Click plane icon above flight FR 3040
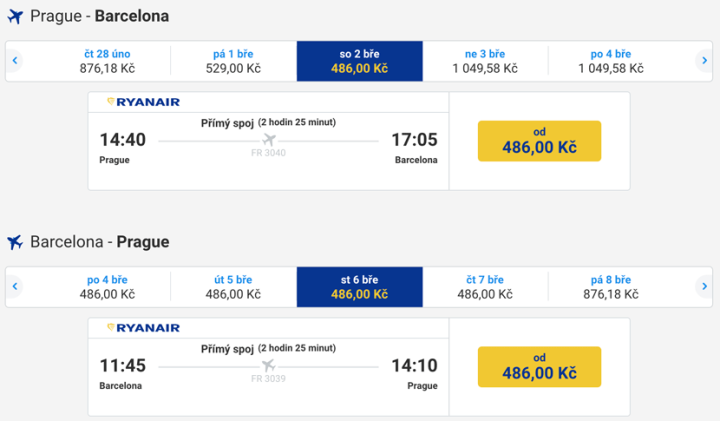 (x=268, y=139)
